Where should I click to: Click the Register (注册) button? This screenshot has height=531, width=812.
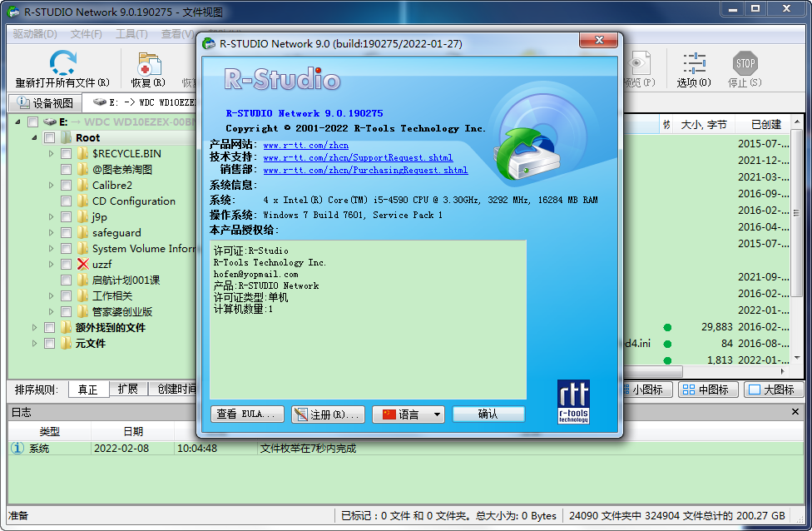328,414
